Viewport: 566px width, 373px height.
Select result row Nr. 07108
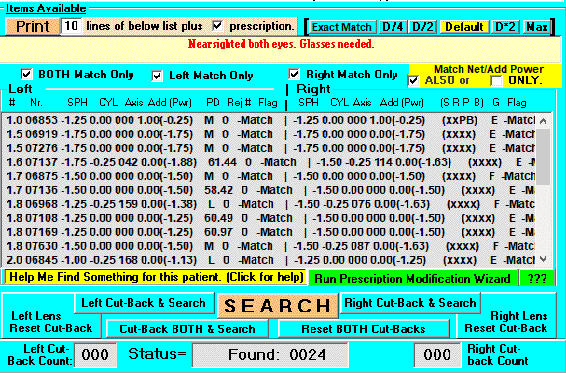pyautogui.click(x=269, y=218)
